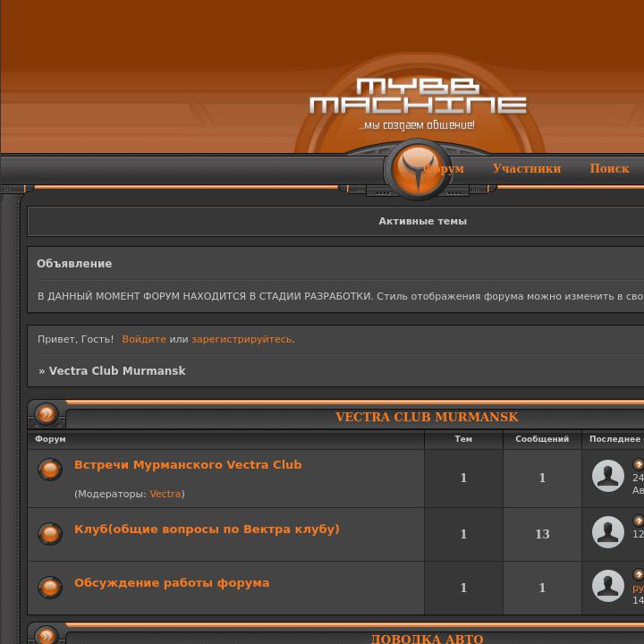This screenshot has height=644, width=644.
Task: Open Vectra Club Murmansk breadcrumb link
Action: point(117,370)
